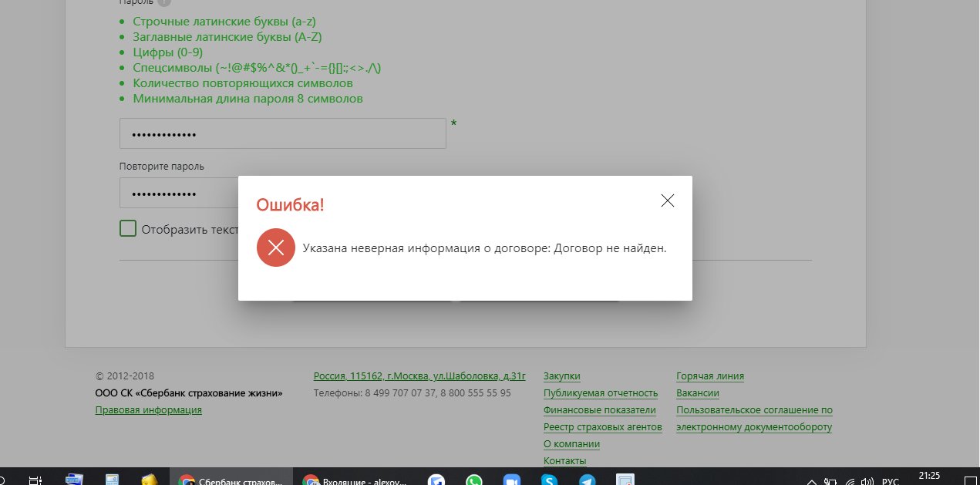Click the Спецсимволы requirement line
The height and width of the screenshot is (485, 980).
pyautogui.click(x=257, y=68)
